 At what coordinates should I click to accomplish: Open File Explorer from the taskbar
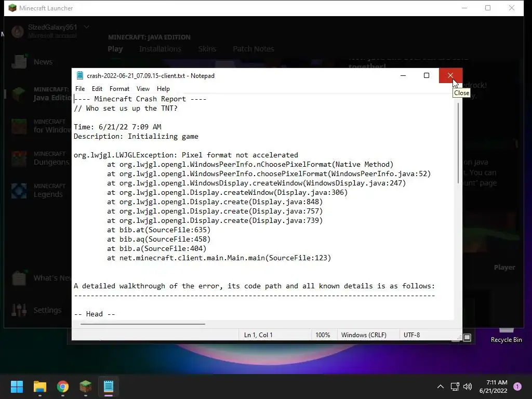[39, 387]
